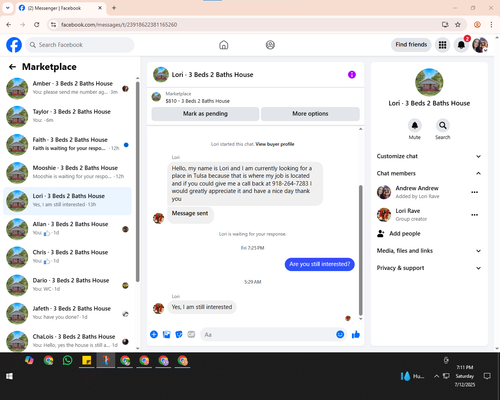
Task: Attach a photo using the image icon
Action: (x=166, y=334)
